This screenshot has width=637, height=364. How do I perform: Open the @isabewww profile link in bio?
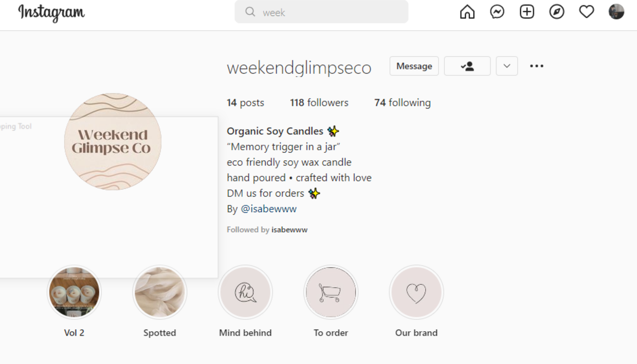(x=268, y=209)
